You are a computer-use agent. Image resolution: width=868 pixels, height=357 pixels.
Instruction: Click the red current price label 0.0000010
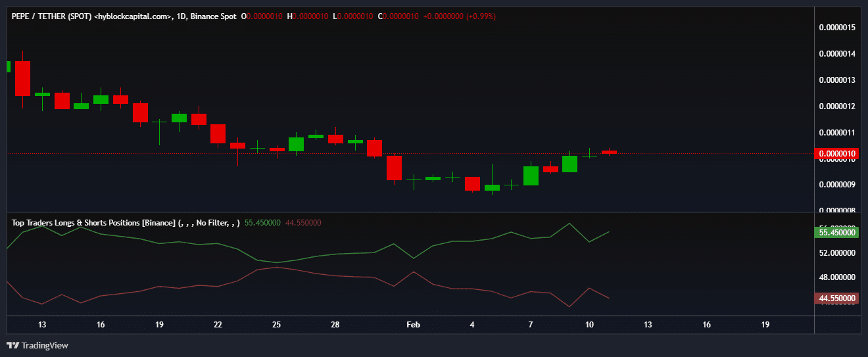836,154
